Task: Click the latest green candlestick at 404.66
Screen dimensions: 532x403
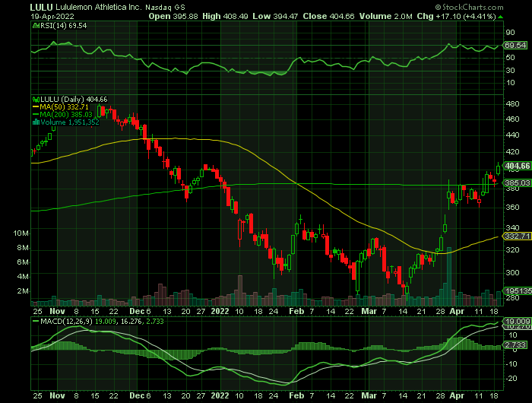Action: pyautogui.click(x=498, y=169)
